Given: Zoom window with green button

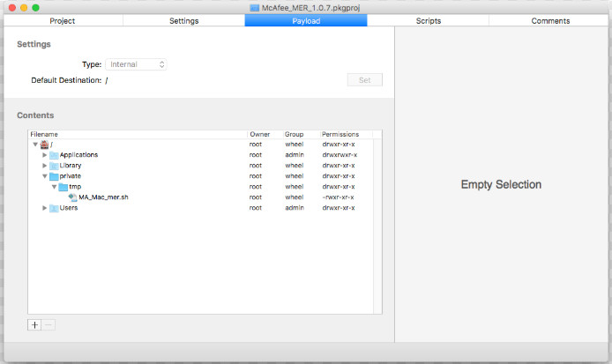Looking at the screenshot, I should (x=35, y=8).
